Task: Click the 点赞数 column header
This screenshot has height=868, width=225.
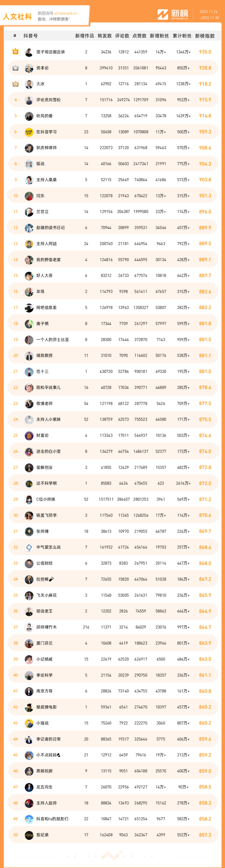Action: tap(139, 36)
